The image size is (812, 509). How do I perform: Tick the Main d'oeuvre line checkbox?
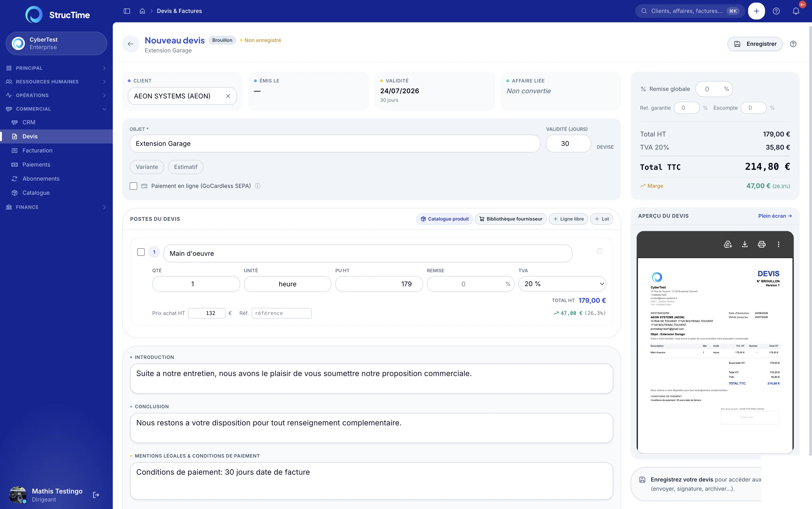click(141, 252)
